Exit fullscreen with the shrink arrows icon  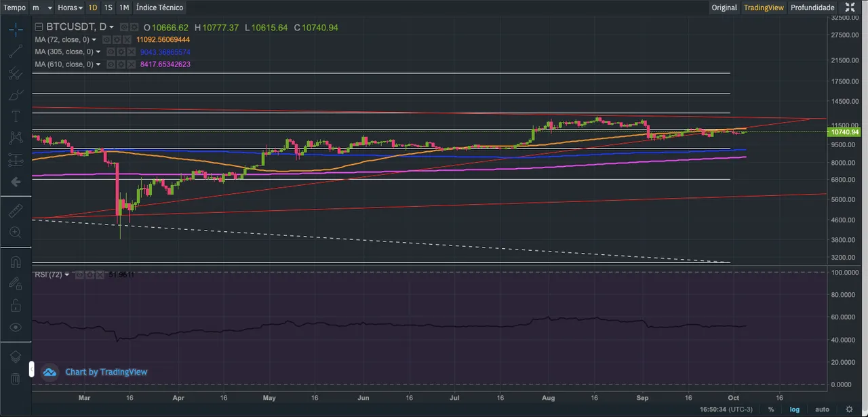(x=850, y=7)
